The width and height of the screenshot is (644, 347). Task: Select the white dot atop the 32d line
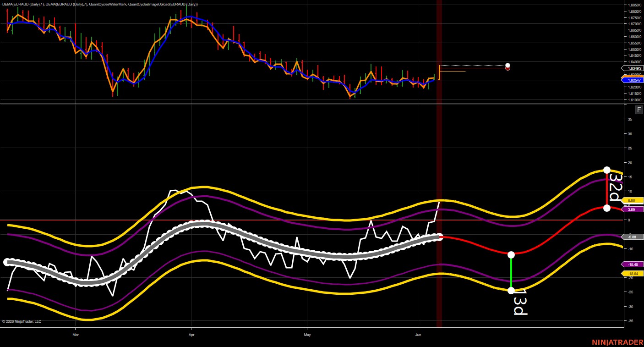(607, 170)
